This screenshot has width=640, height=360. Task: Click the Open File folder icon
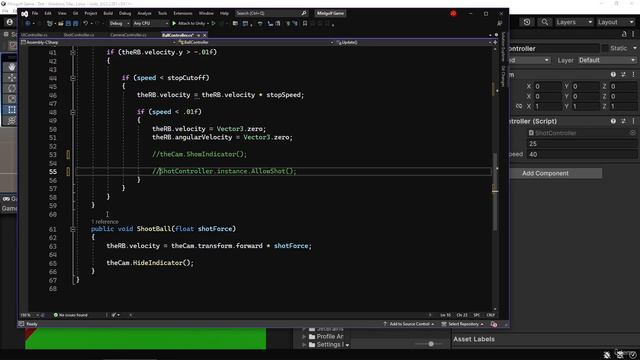pos(60,24)
